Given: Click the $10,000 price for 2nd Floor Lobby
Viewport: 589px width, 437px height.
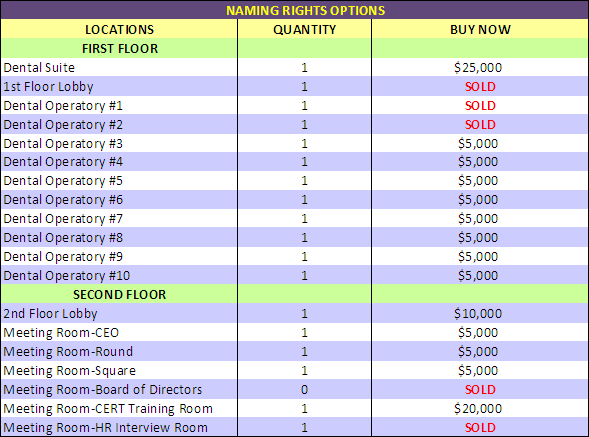Looking at the screenshot, I should (x=478, y=313).
